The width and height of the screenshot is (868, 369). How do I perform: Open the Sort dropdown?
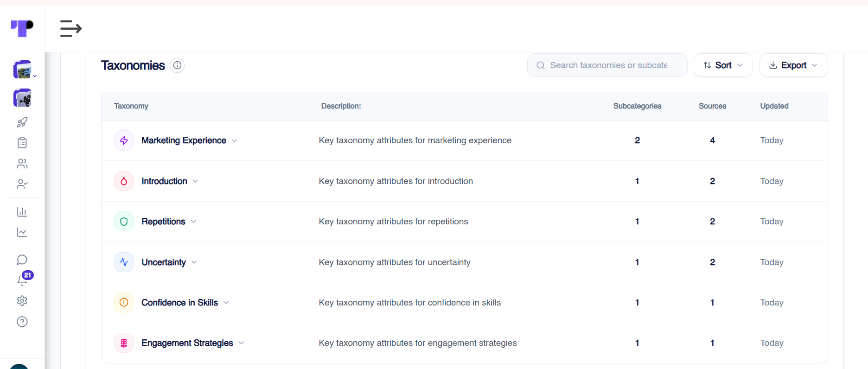point(723,65)
